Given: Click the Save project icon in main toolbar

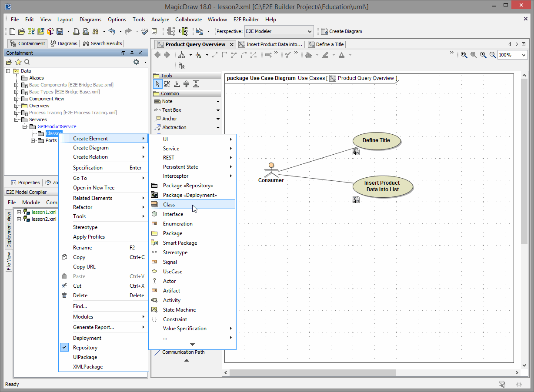Looking at the screenshot, I should 60,31.
